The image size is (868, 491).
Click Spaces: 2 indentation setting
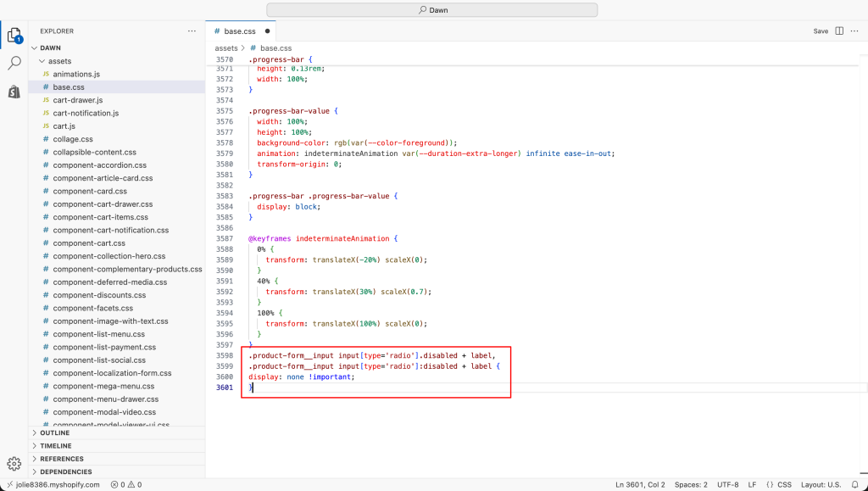[x=691, y=484]
